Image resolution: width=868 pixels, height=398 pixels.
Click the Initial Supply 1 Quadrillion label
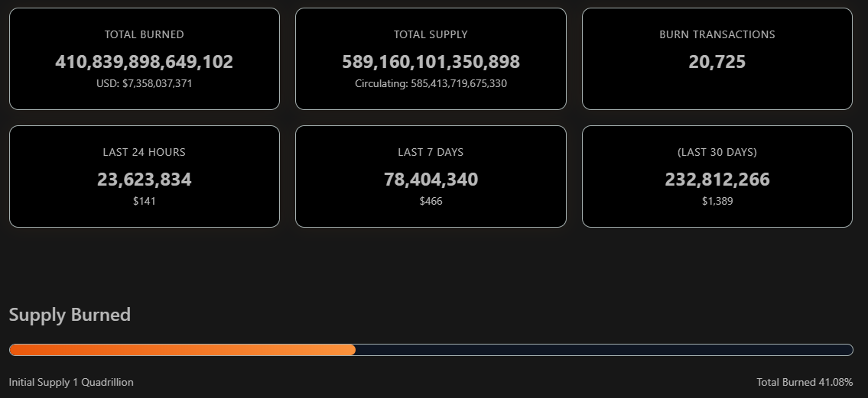pos(71,382)
